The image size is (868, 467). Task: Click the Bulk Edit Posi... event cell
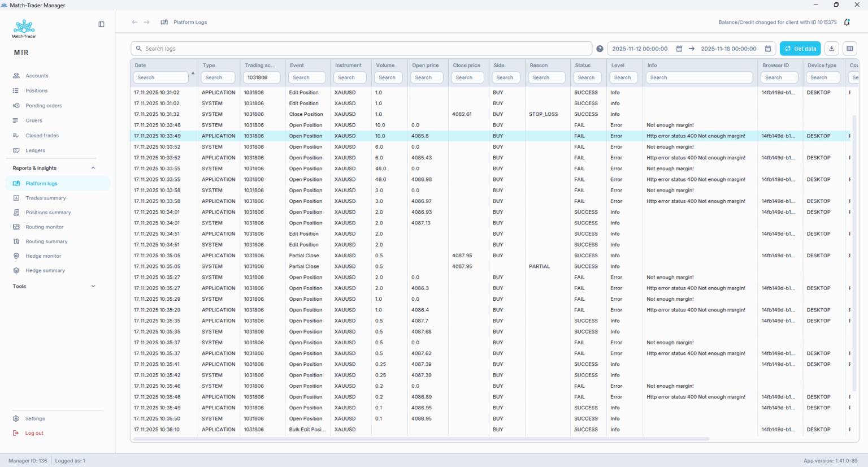click(307, 430)
